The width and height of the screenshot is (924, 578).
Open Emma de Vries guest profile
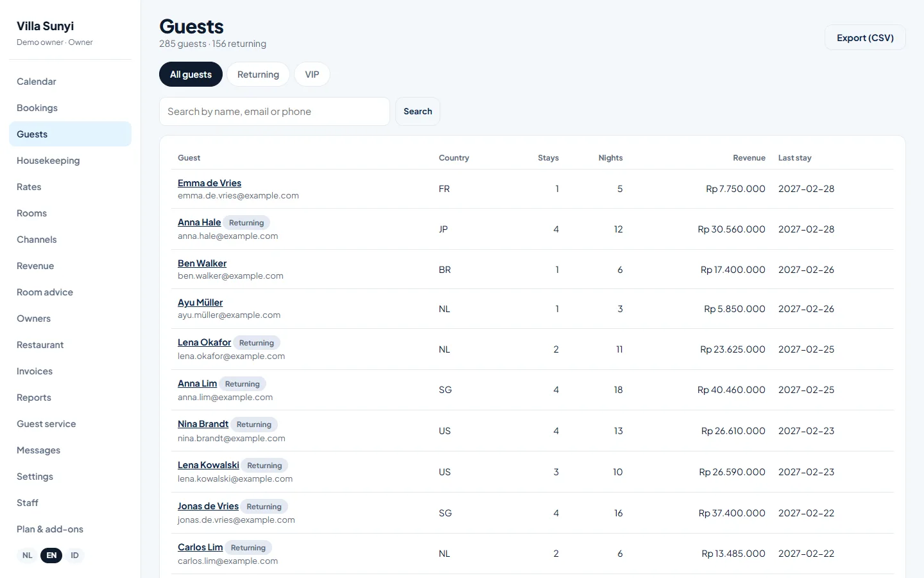209,183
